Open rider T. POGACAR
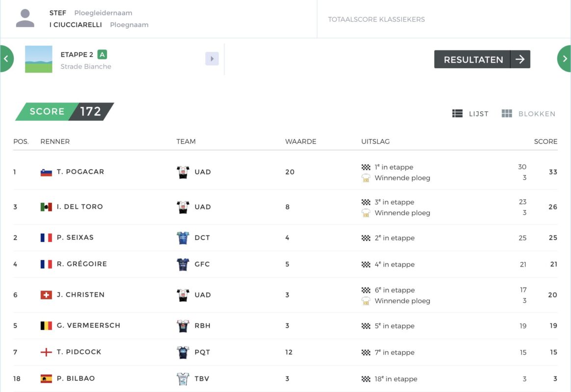Image resolution: width=571 pixels, height=392 pixels. (x=80, y=171)
